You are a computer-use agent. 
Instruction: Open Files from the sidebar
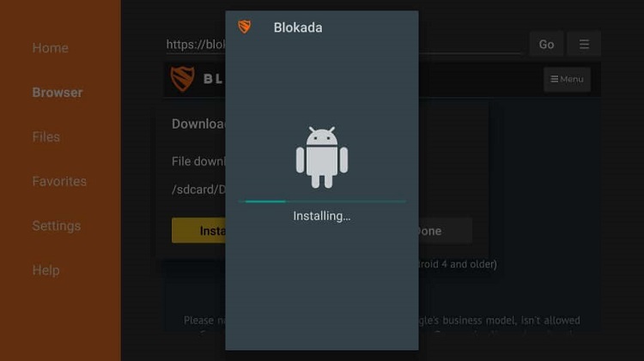(46, 136)
